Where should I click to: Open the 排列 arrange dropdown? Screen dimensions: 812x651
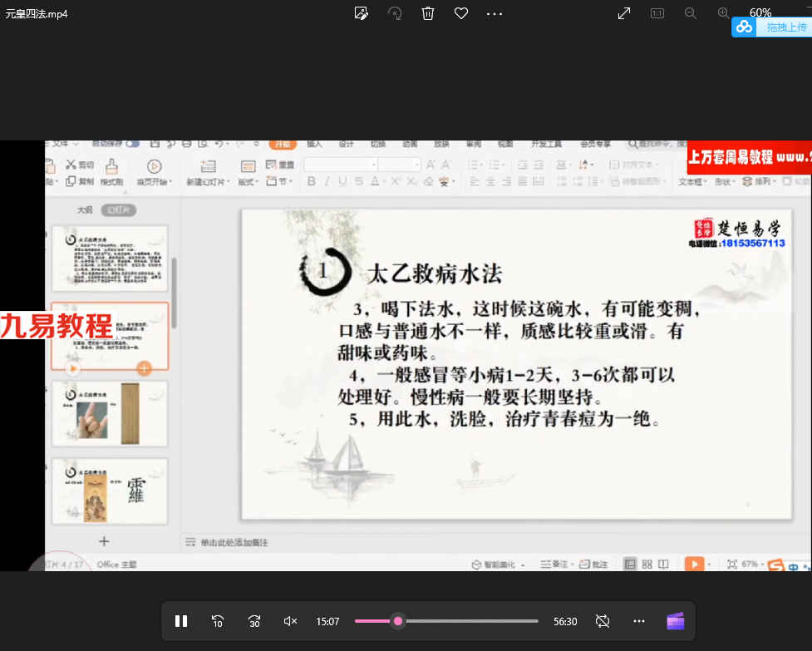(x=759, y=181)
